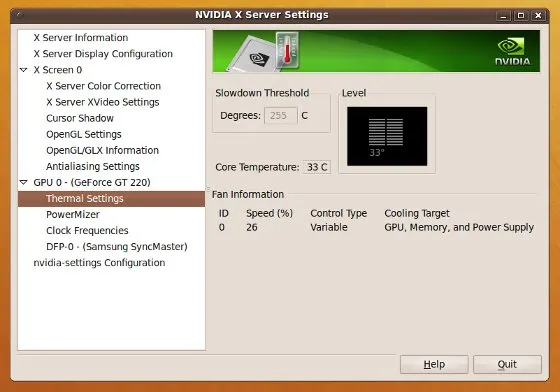Click the Variable control type value
This screenshot has width=560, height=392.
coord(329,227)
